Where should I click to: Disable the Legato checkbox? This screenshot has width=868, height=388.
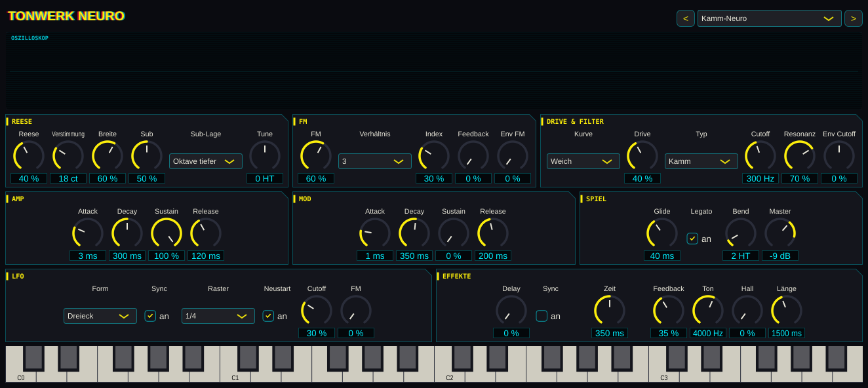692,239
